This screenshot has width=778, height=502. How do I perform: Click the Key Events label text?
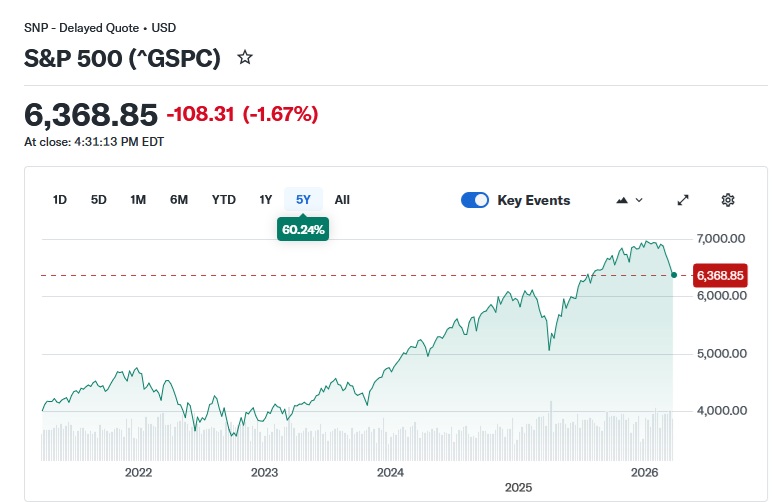(x=533, y=200)
